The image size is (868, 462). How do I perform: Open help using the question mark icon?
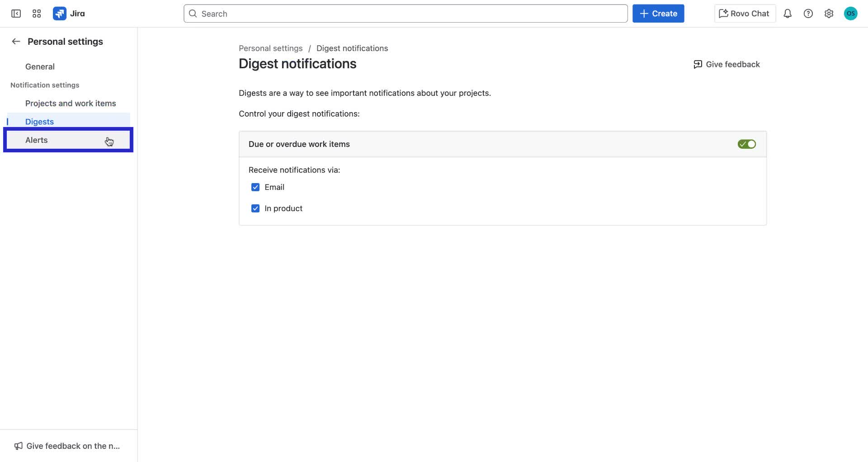pyautogui.click(x=808, y=13)
